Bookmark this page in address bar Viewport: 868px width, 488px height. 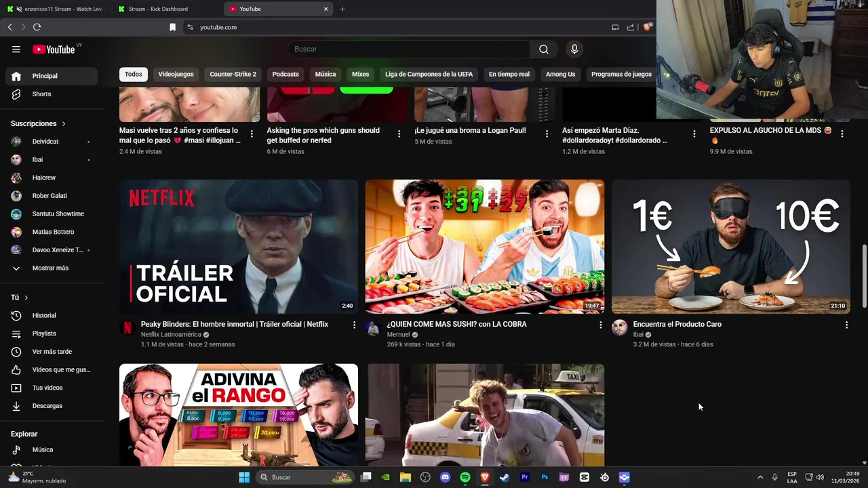pyautogui.click(x=172, y=27)
